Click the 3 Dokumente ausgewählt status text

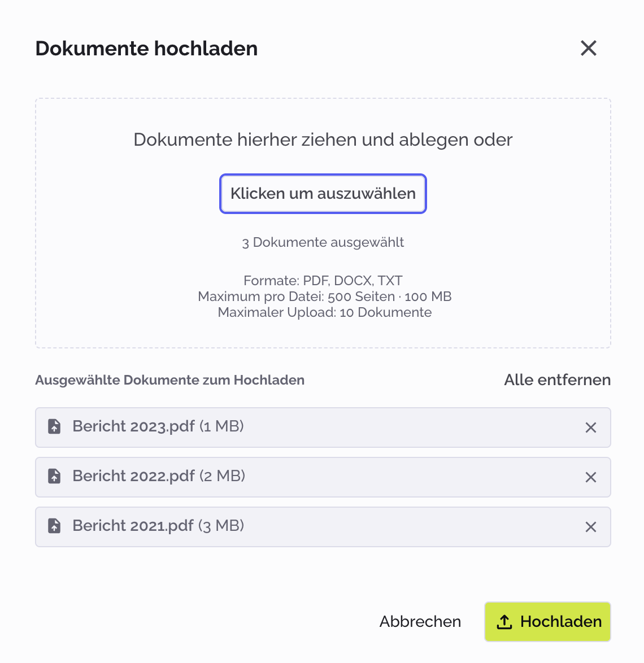point(323,242)
